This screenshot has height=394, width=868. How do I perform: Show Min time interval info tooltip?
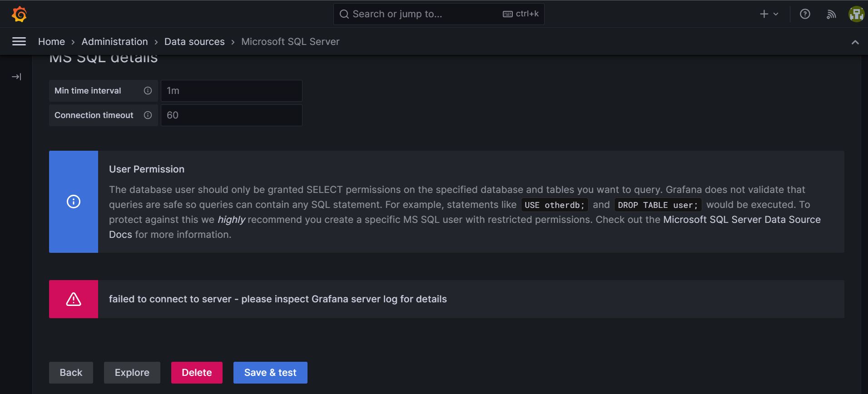tap(148, 91)
